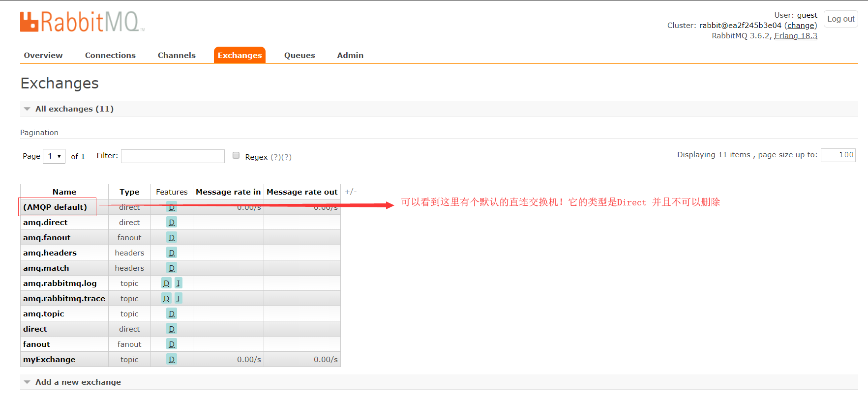Click the cluster name change link
This screenshot has width=868, height=396.
click(801, 26)
